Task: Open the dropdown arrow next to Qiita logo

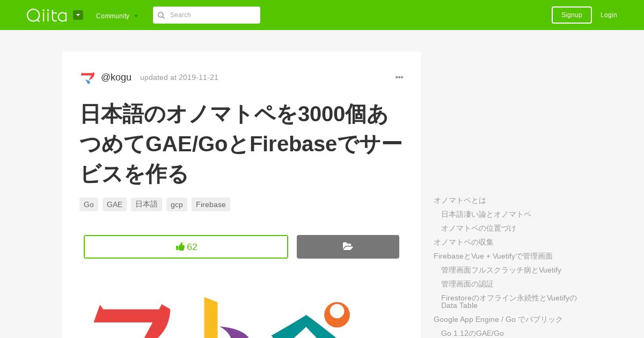Action: (78, 15)
